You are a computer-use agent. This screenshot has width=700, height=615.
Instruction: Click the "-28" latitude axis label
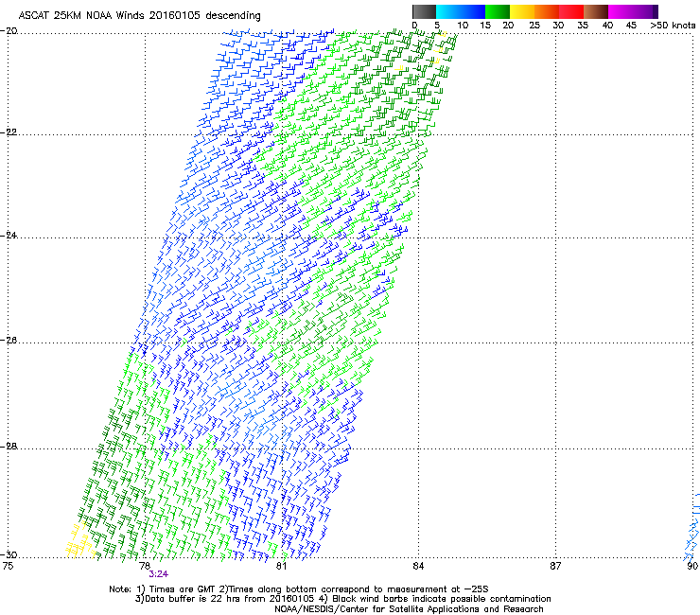pyautogui.click(x=9, y=447)
